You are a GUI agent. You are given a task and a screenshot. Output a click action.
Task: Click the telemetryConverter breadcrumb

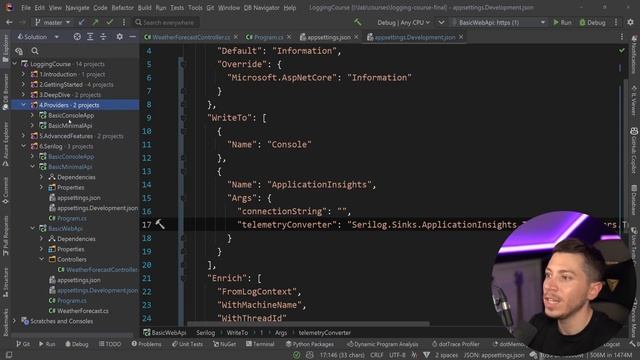coord(324,333)
